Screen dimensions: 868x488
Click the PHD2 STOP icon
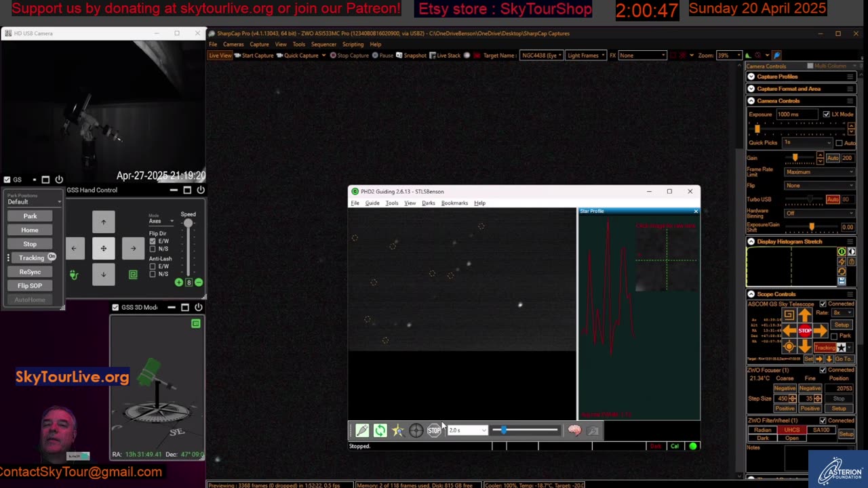coord(434,430)
